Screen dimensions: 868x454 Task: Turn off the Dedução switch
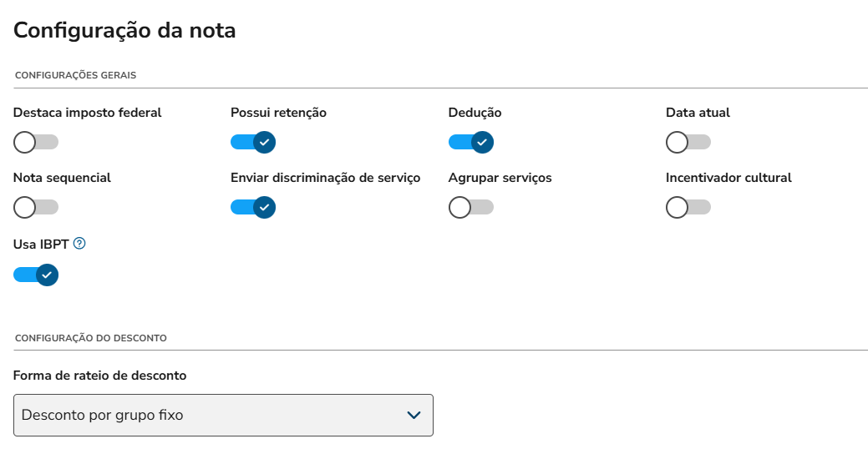471,143
